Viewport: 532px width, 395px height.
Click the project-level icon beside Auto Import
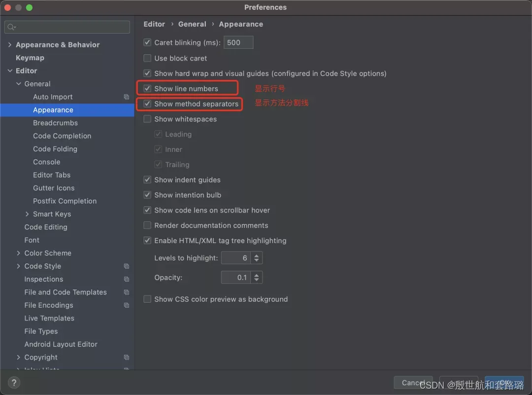(x=127, y=97)
